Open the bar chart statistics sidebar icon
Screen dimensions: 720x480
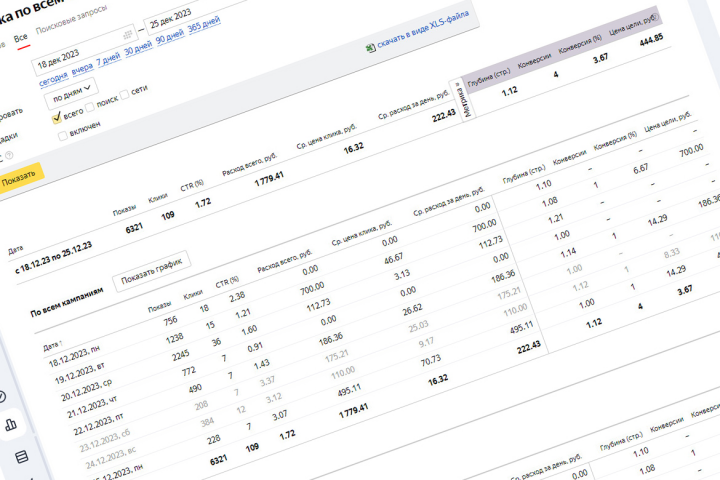(11, 424)
